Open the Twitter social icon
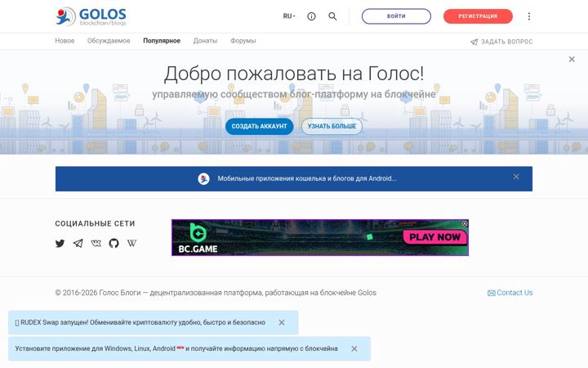 60,244
